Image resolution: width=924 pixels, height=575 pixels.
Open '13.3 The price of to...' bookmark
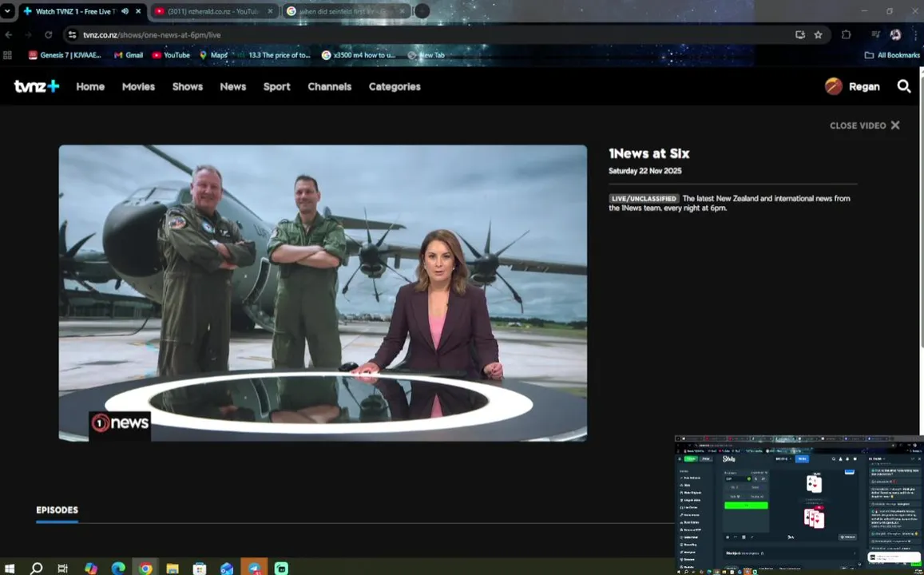tap(273, 55)
